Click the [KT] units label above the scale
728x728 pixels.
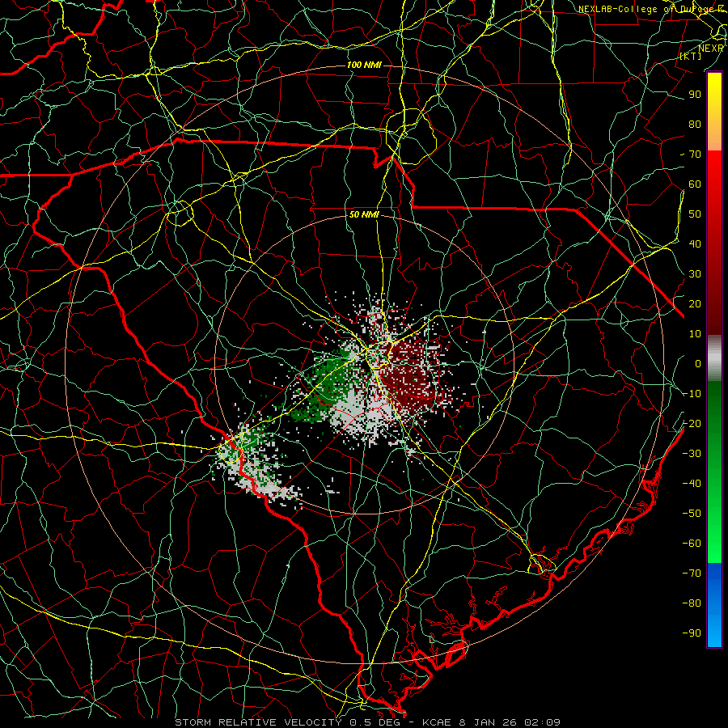coord(691,56)
